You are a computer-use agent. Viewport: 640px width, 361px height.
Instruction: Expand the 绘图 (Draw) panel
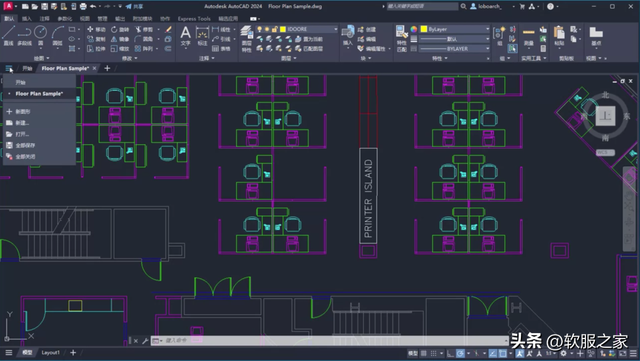41,58
